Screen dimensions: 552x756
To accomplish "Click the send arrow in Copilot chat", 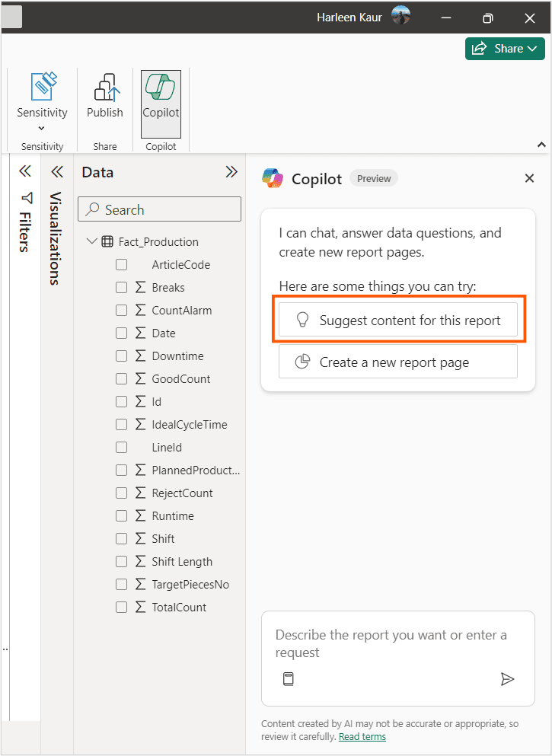I will tap(507, 679).
